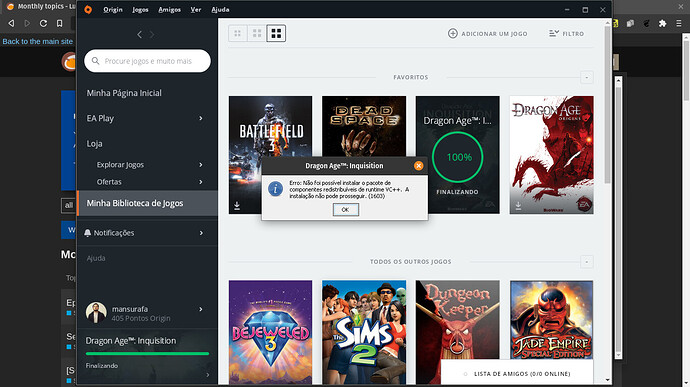Follow 'Back to the main site' link
This screenshot has height=387, width=690.
(37, 41)
